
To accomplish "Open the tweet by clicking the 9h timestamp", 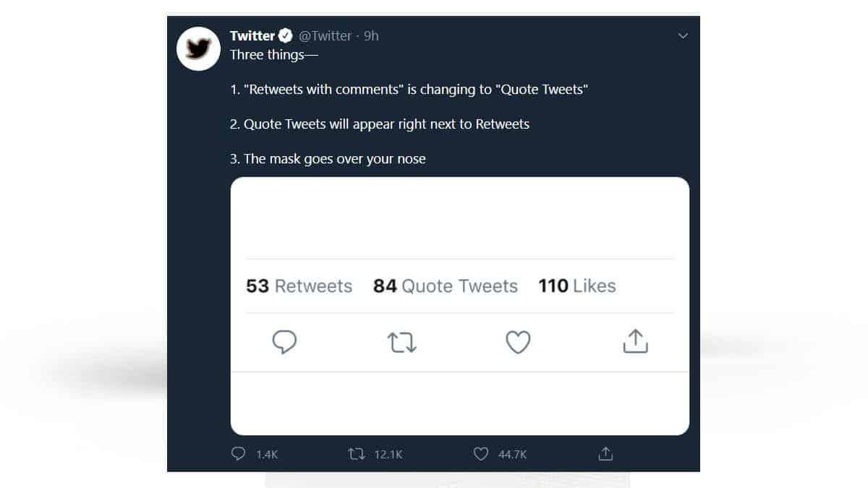I will pos(372,35).
